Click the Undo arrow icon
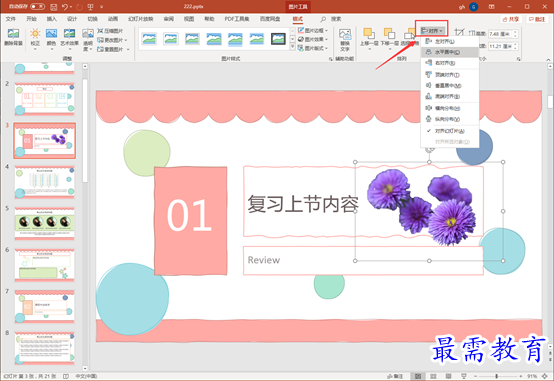Image resolution: width=554 pixels, height=381 pixels. tap(65, 7)
